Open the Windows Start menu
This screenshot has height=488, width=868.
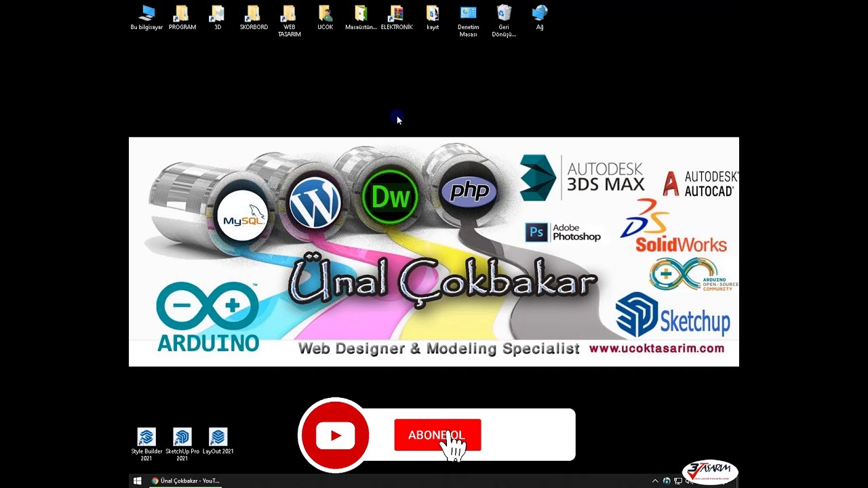click(138, 481)
